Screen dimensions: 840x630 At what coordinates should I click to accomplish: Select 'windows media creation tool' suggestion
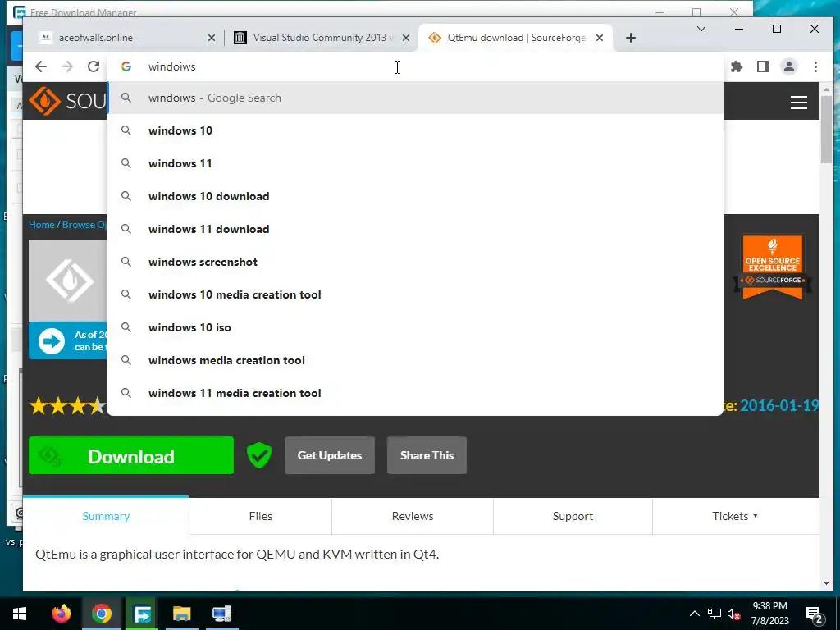[x=415, y=360]
